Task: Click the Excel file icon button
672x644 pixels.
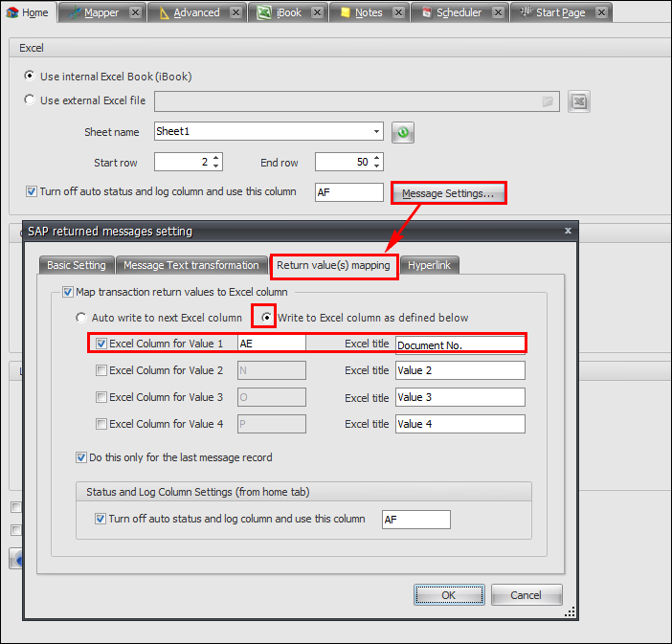Action: (577, 101)
